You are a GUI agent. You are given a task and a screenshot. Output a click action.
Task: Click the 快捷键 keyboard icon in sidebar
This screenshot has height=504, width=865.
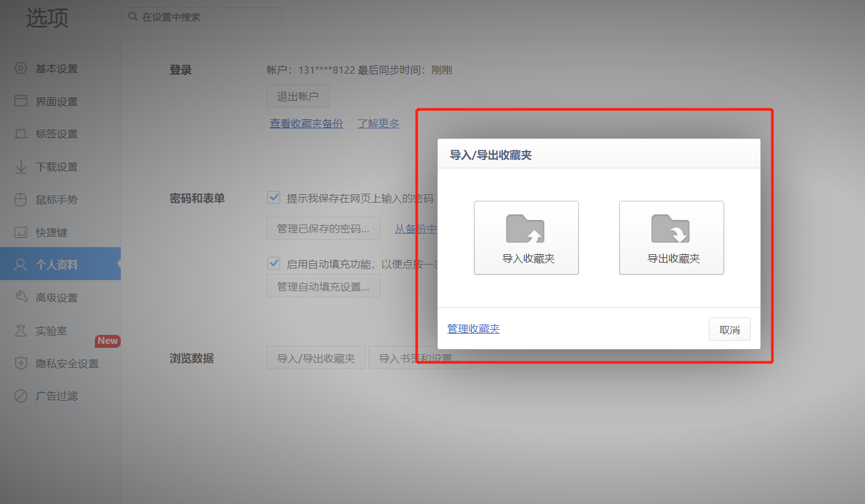click(x=21, y=232)
